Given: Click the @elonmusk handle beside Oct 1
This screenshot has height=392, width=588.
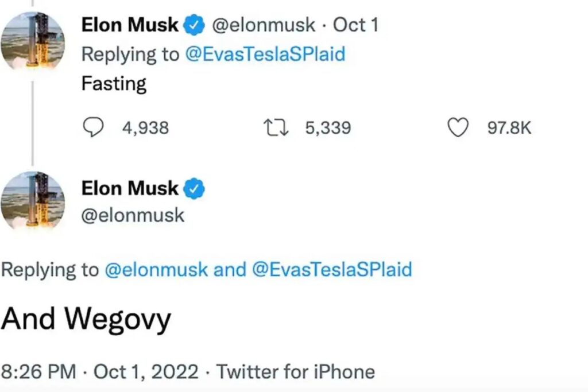Looking at the screenshot, I should pyautogui.click(x=264, y=25).
